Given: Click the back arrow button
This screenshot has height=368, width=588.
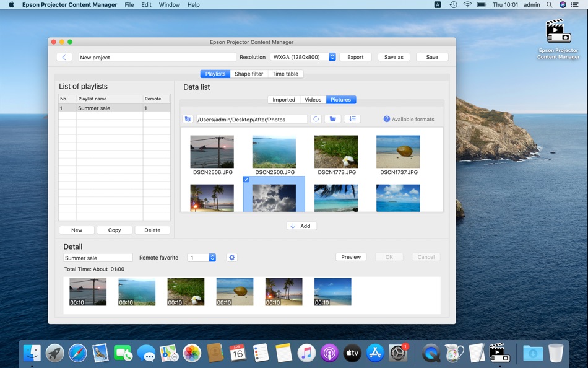Looking at the screenshot, I should tap(64, 57).
